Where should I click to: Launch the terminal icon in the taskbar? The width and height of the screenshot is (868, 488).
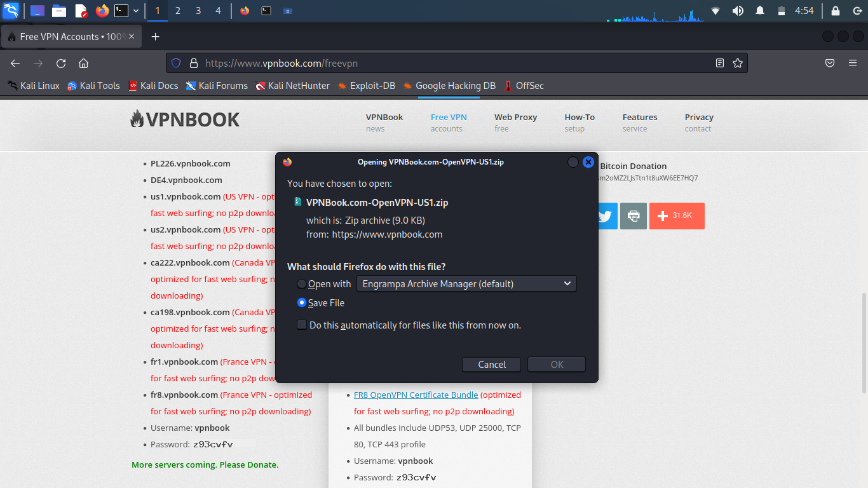tap(120, 11)
